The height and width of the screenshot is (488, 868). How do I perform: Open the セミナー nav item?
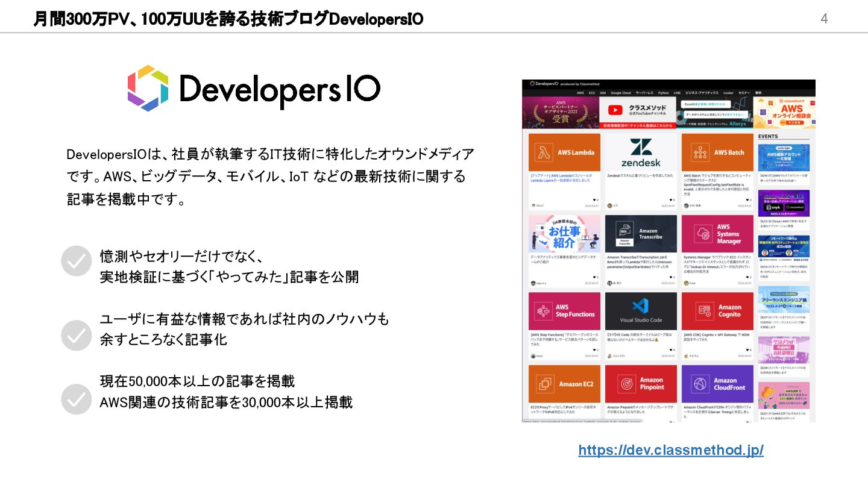pyautogui.click(x=744, y=93)
